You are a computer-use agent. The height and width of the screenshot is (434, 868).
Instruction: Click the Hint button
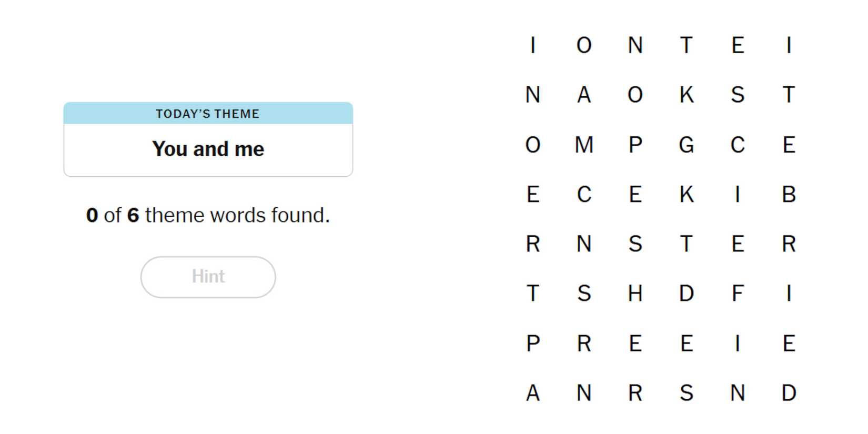click(x=208, y=277)
